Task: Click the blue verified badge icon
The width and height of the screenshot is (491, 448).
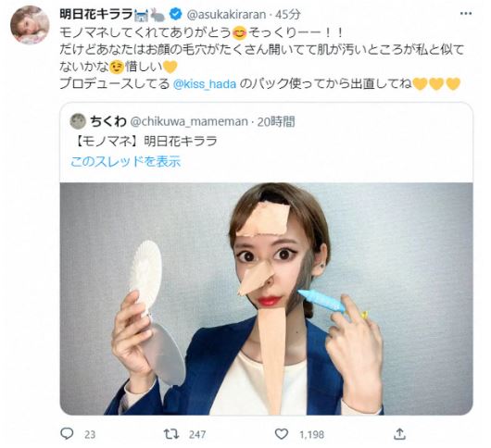Action: click(176, 14)
